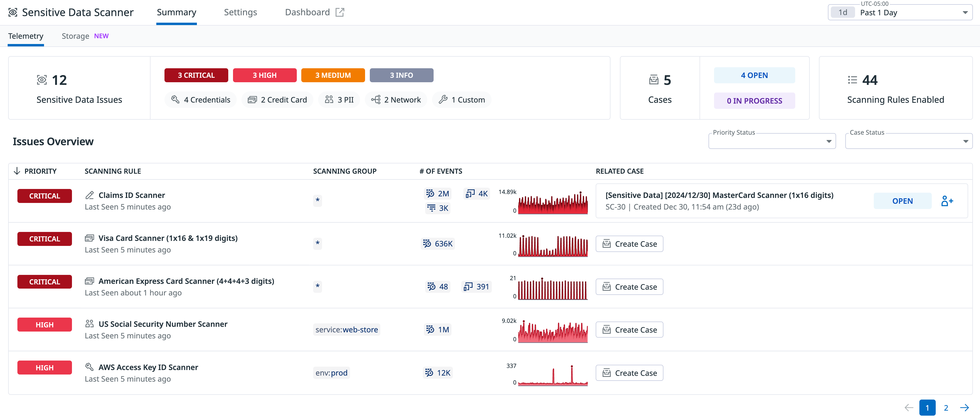Click the logs count icon showing 2M
The width and height of the screenshot is (980, 418).
(430, 194)
